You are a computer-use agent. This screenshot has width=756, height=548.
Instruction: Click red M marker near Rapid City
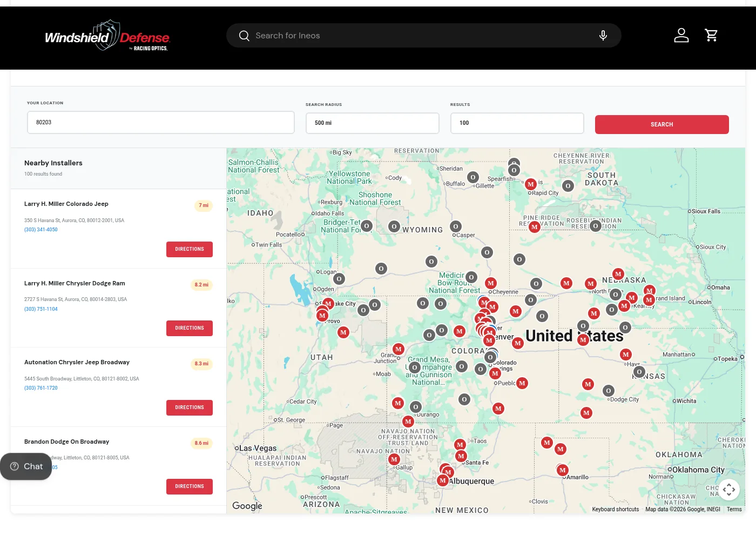click(531, 184)
